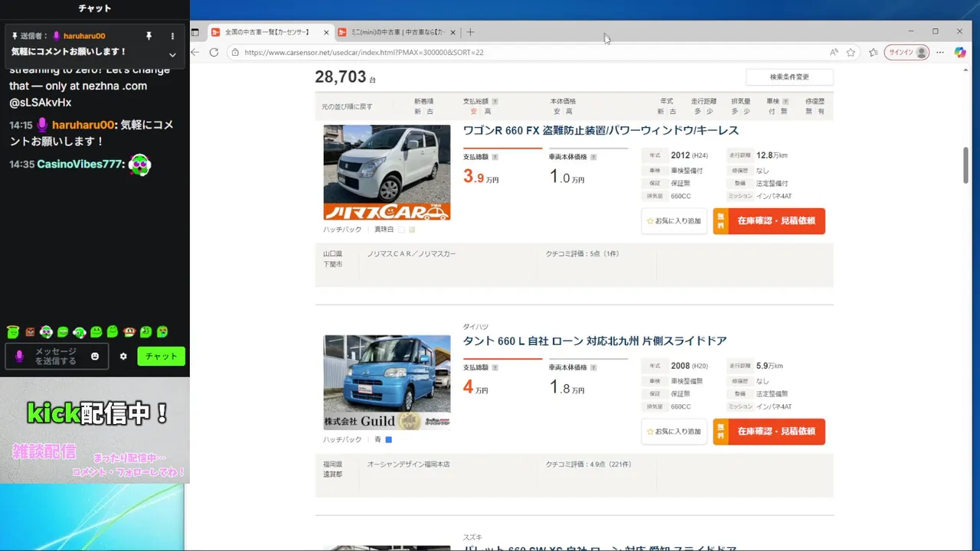Open the blue タント car thumbnail
The image size is (980, 551).
coord(387,383)
